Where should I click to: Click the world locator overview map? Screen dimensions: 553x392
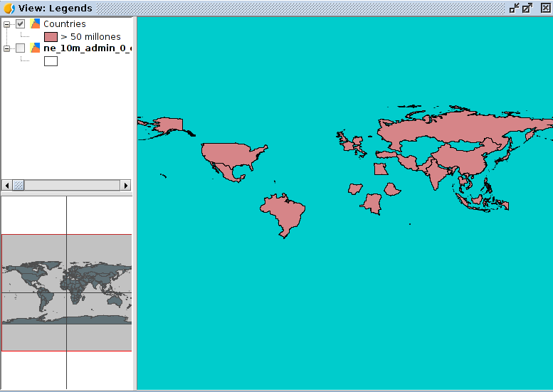point(66,292)
